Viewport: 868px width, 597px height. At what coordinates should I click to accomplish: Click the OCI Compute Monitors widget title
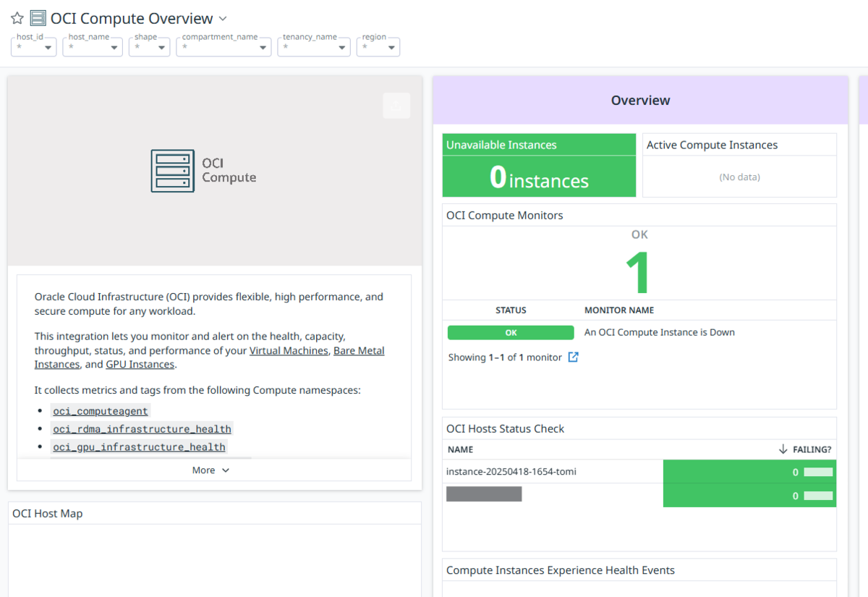pos(505,215)
